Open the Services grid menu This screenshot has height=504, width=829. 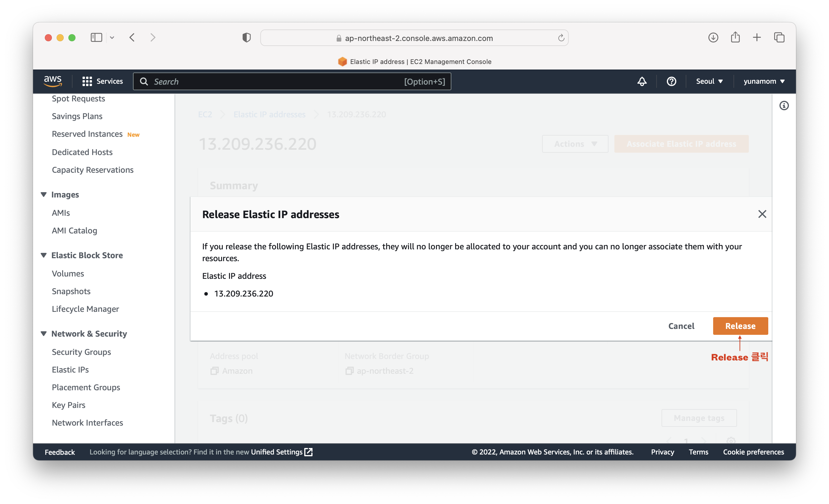click(102, 81)
